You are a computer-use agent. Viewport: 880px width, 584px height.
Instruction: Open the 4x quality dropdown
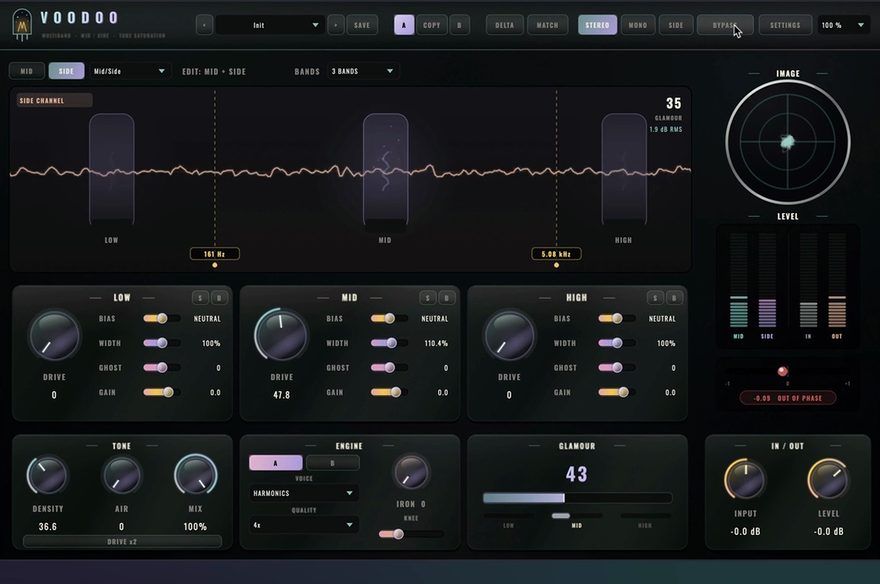point(303,525)
